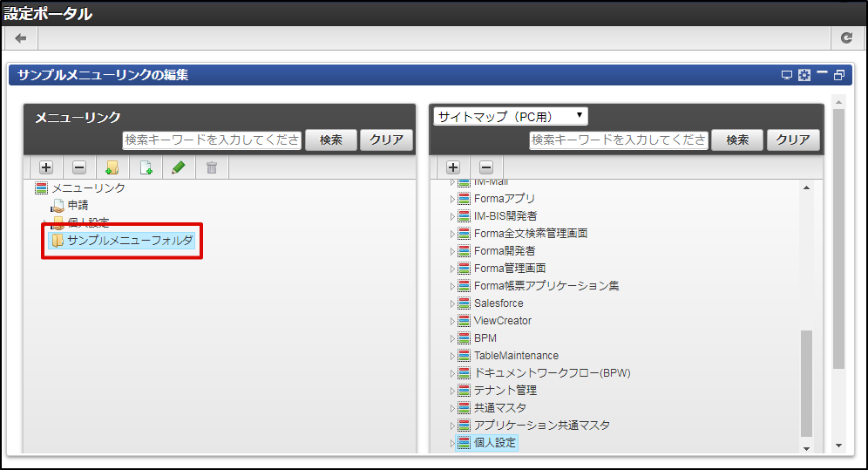Click the outer portlet scrollbar thumb
868x470 pixels.
(838, 239)
